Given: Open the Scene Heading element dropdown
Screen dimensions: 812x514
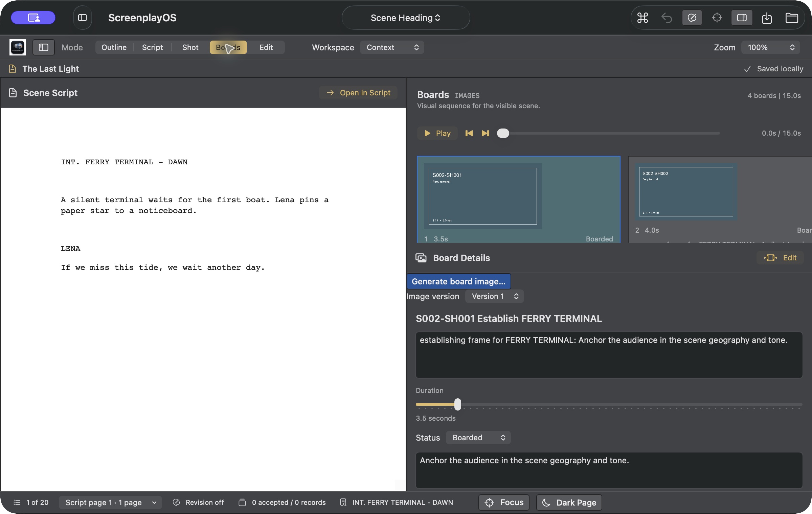Looking at the screenshot, I should tap(406, 18).
